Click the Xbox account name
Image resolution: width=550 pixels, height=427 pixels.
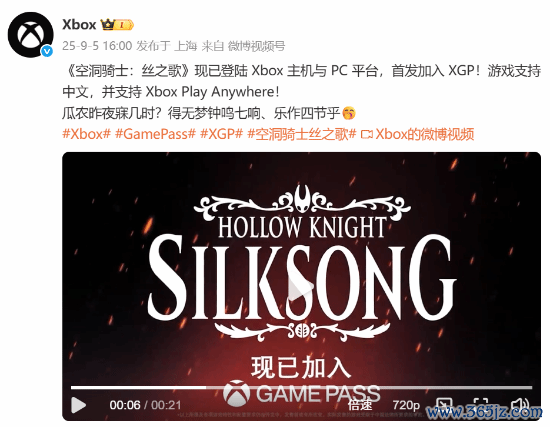(x=79, y=25)
